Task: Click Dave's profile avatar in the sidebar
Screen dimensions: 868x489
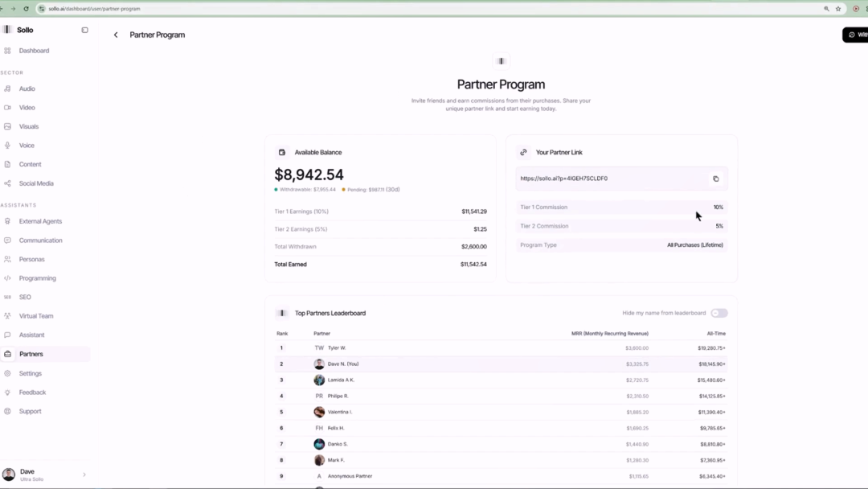Action: pyautogui.click(x=9, y=475)
